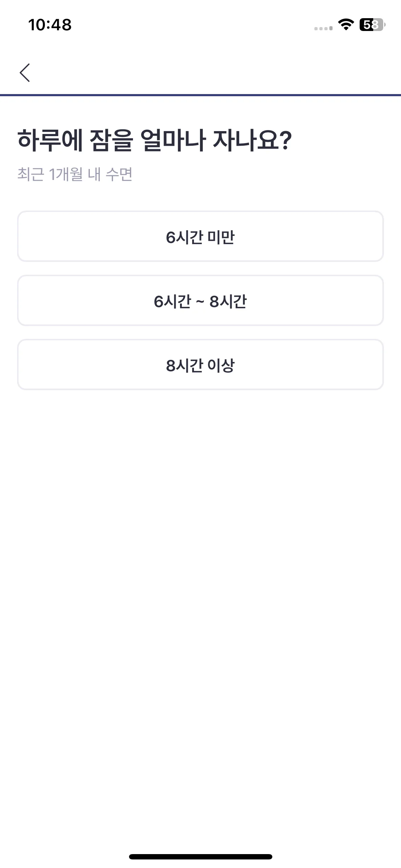Click the purple survey progress bar
This screenshot has height=868, width=401.
(x=200, y=95)
